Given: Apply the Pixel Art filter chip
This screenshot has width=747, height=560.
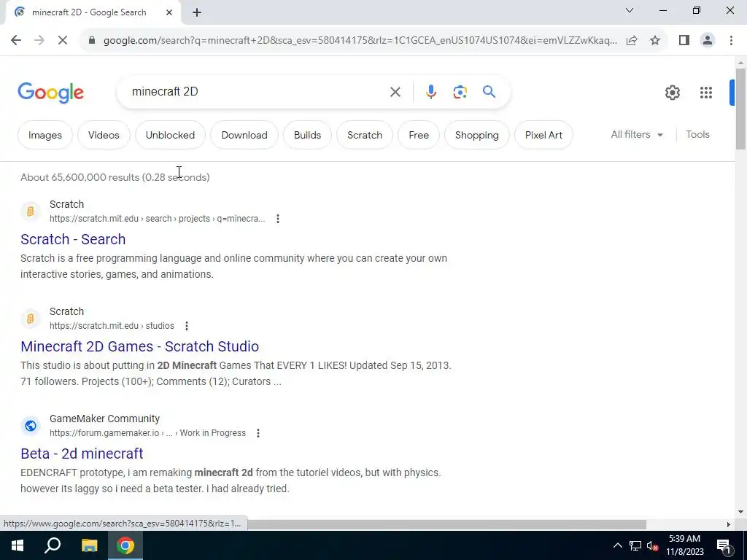Looking at the screenshot, I should click(x=543, y=135).
